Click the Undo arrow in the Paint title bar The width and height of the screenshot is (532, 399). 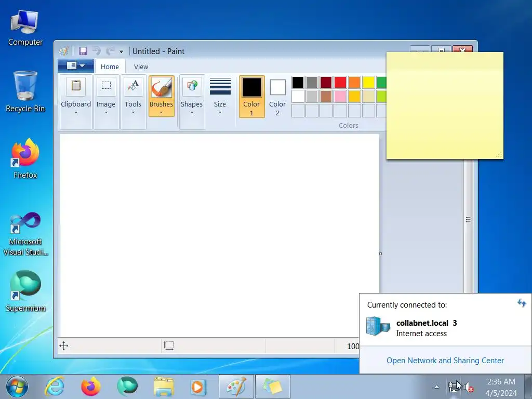click(96, 51)
